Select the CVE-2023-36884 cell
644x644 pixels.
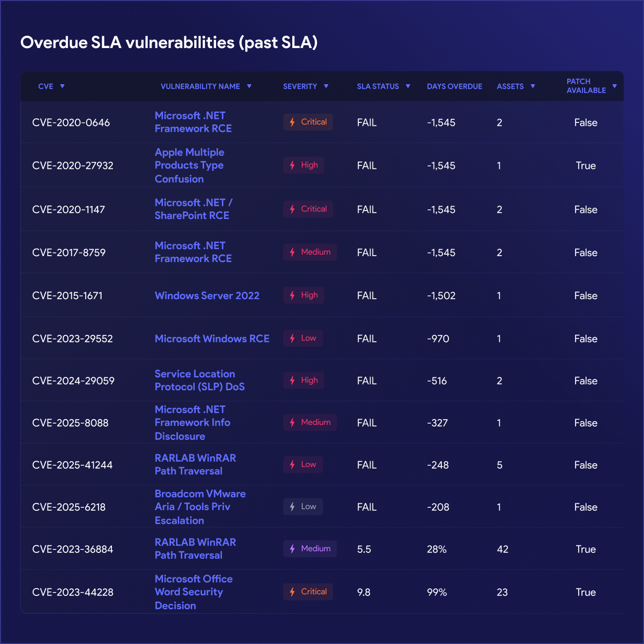point(73,549)
